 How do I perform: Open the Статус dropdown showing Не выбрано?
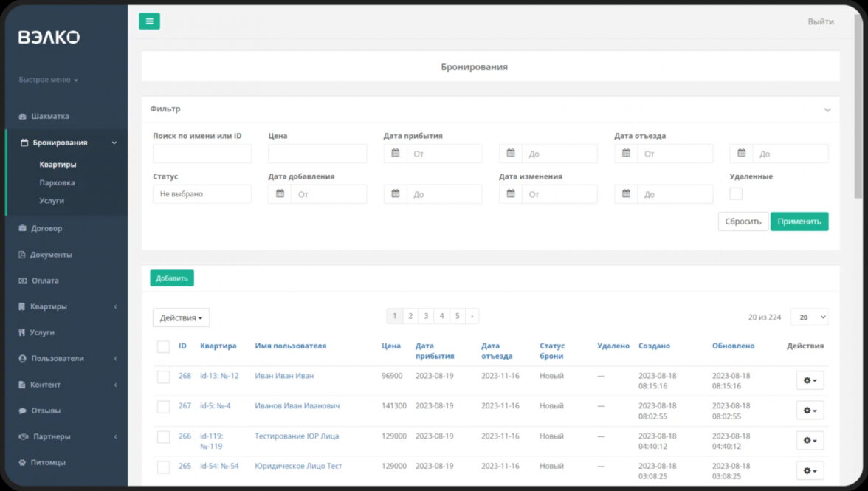201,194
